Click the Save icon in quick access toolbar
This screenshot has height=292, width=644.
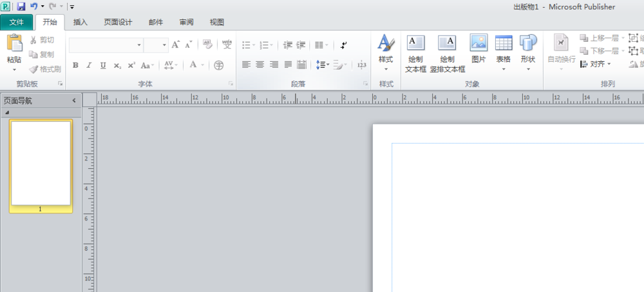pos(21,6)
